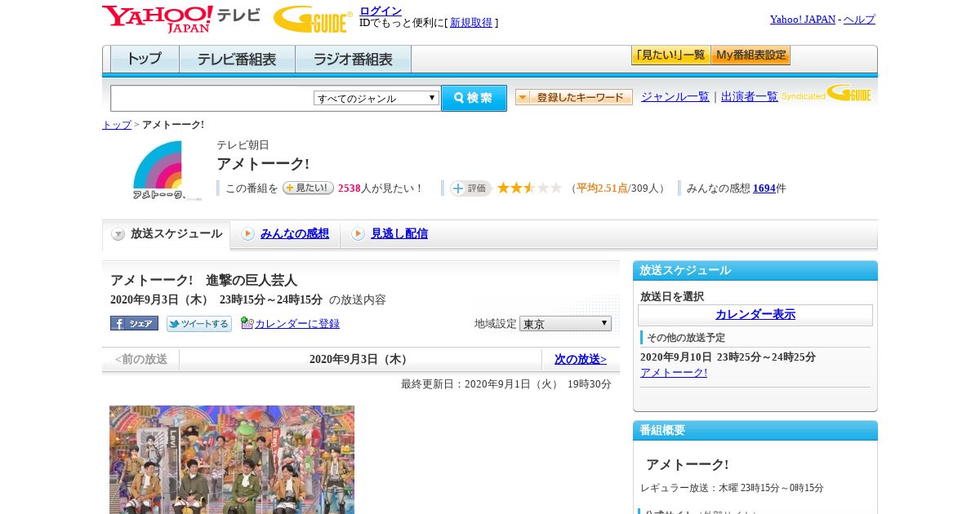Open the 見逃し配信 tab
The width and height of the screenshot is (980, 514).
point(399,233)
